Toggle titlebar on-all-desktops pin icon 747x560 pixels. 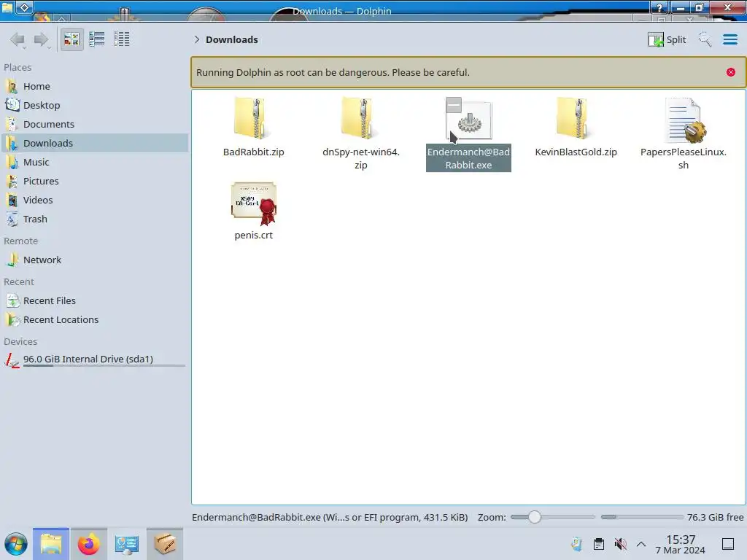pos(25,7)
